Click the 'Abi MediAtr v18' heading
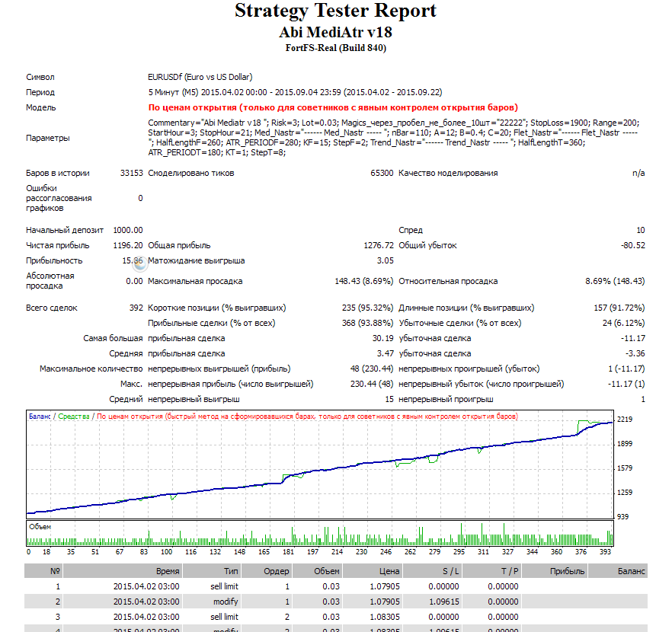672x632 pixels. [335, 33]
